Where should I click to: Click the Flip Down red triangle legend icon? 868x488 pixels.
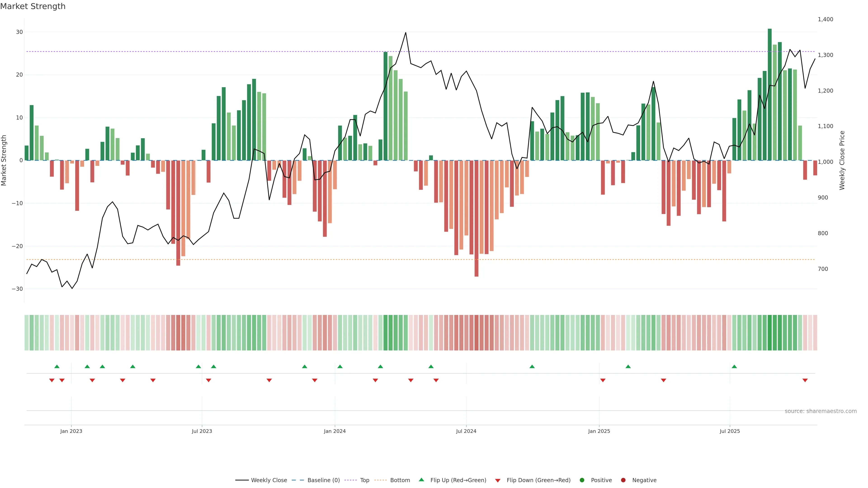(498, 480)
